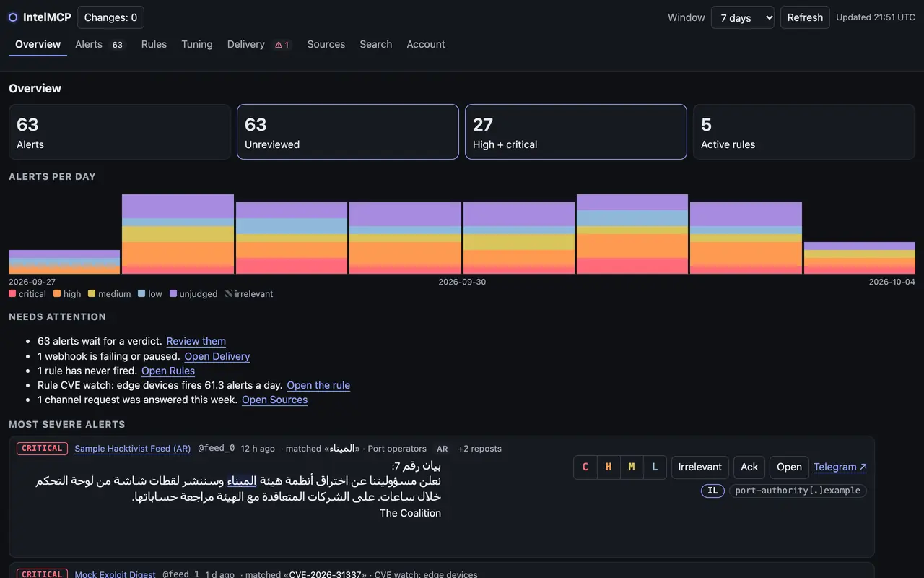Go to the Account tab
The height and width of the screenshot is (578, 924).
point(426,44)
